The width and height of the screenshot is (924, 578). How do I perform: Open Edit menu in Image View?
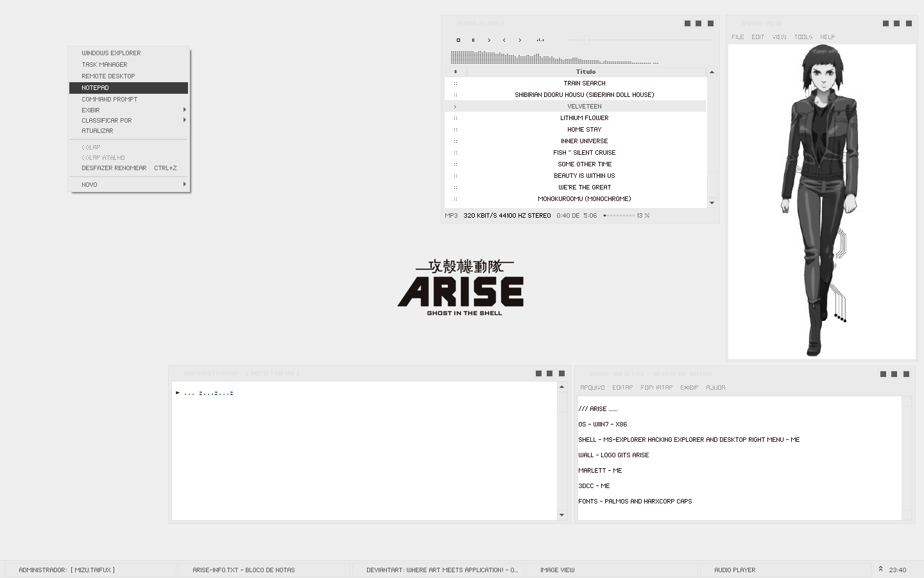758,37
